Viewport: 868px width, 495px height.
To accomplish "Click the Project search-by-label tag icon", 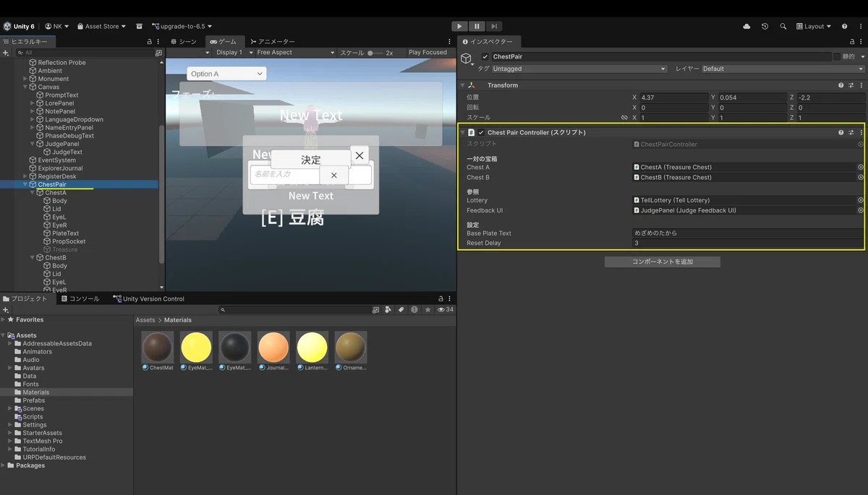I will (x=401, y=309).
